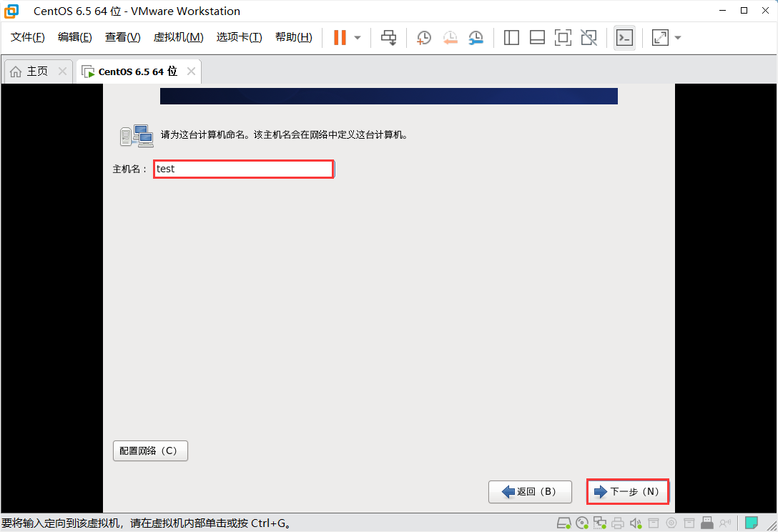The image size is (778, 532).
Task: Open the 虚拟机 menu
Action: [x=177, y=36]
